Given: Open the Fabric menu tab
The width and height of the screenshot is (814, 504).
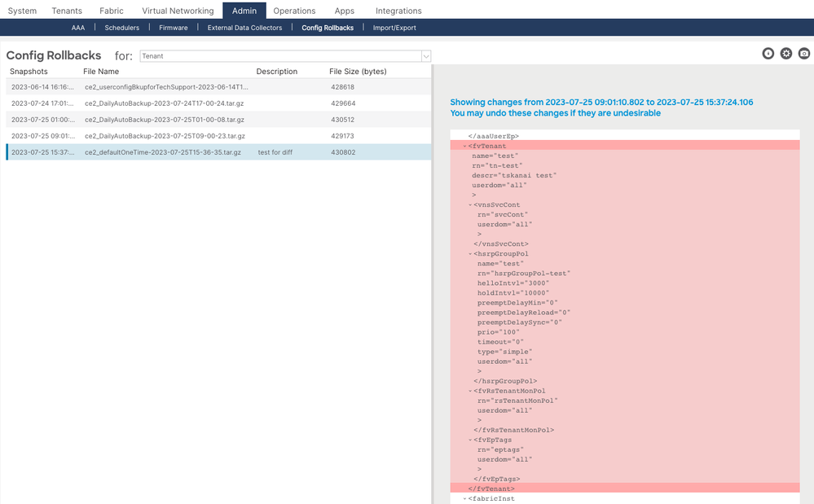Looking at the screenshot, I should [112, 11].
